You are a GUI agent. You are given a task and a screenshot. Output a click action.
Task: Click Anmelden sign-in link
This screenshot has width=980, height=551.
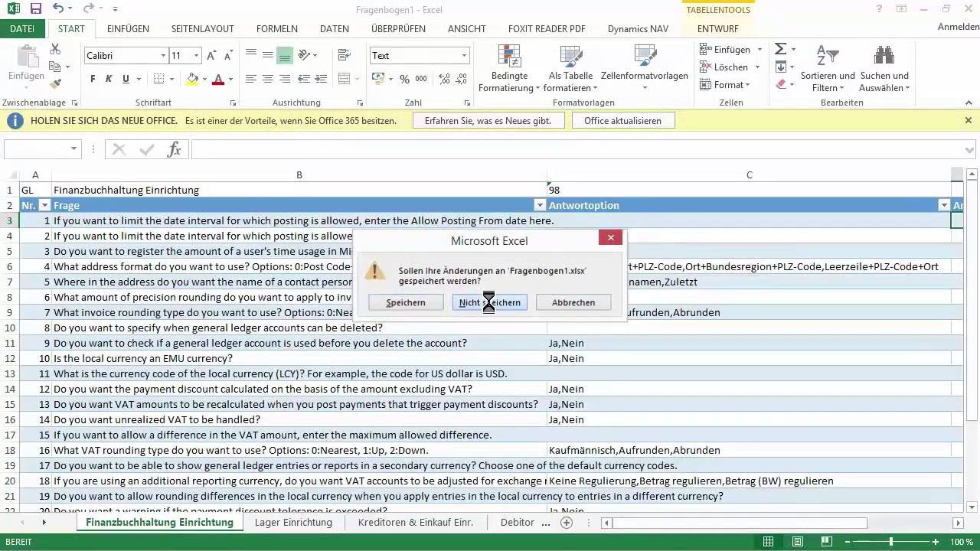[x=959, y=27]
